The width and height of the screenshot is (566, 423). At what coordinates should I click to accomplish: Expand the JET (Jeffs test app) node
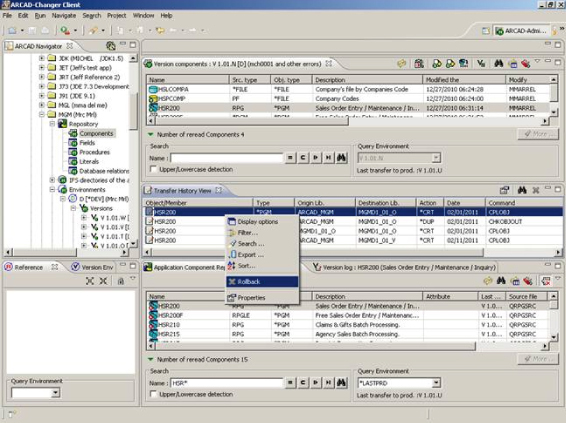click(42, 67)
